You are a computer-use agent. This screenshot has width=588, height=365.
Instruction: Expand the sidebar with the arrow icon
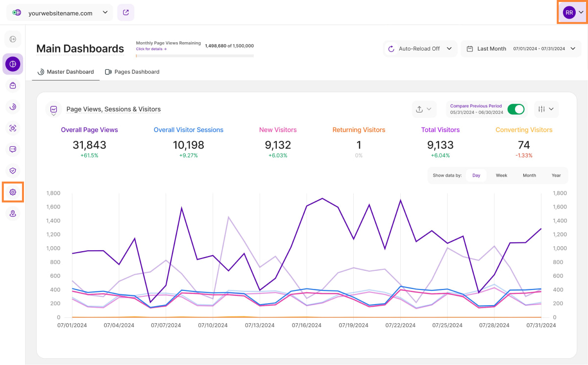[x=13, y=39]
